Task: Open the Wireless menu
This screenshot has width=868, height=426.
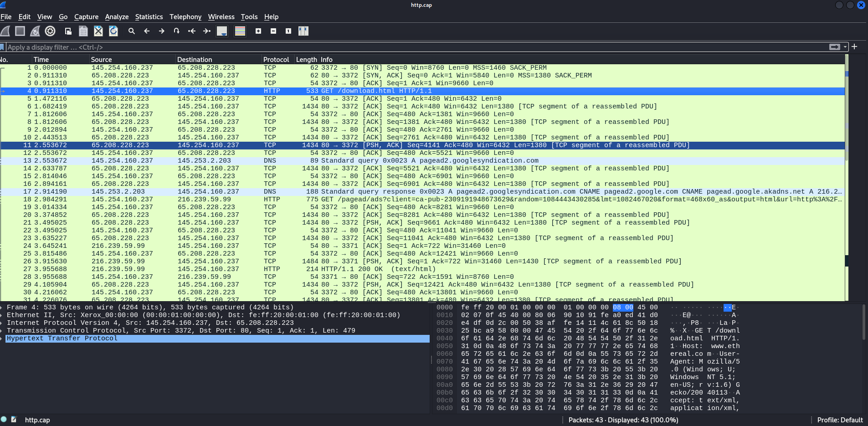Action: pyautogui.click(x=221, y=17)
